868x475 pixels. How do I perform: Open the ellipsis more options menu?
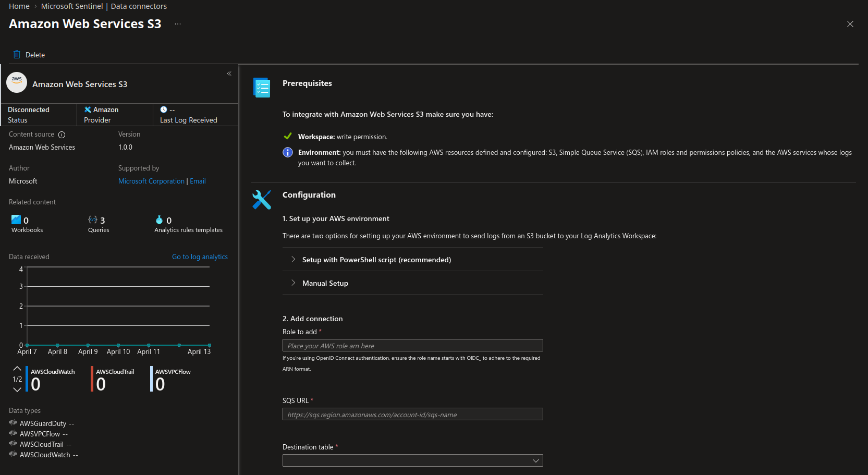(178, 24)
